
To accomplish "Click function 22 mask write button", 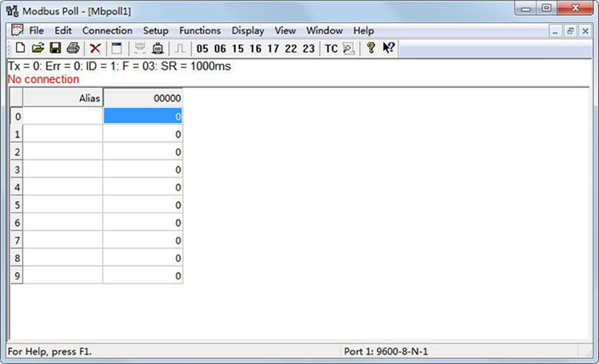I will (290, 48).
